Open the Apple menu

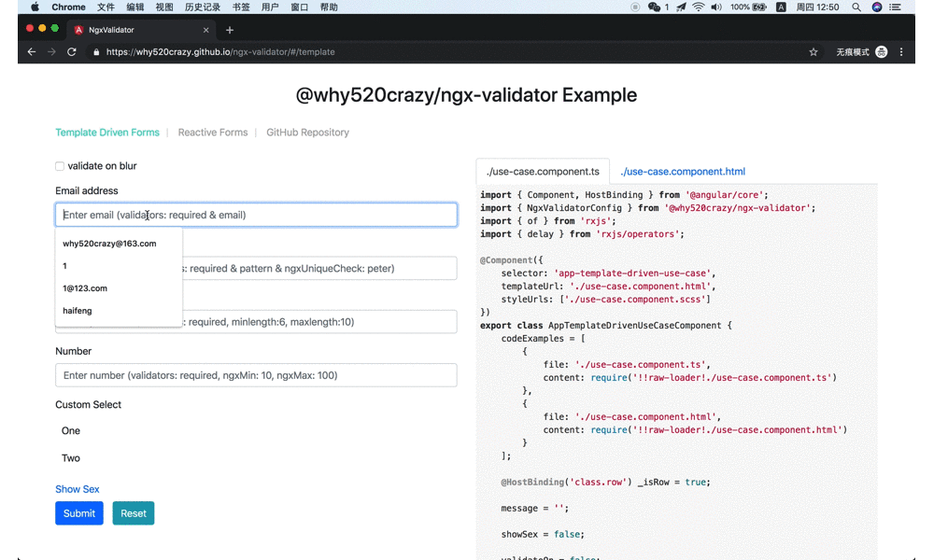click(x=35, y=7)
